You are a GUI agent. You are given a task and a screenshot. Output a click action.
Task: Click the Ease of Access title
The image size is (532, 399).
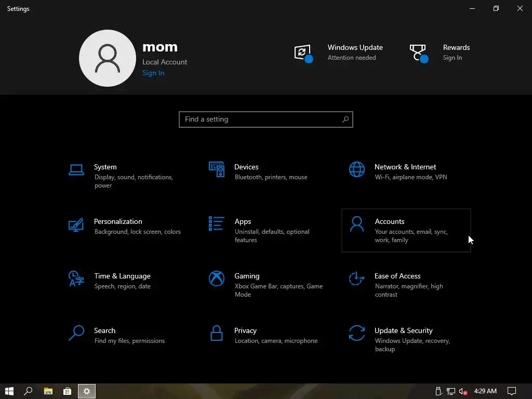397,276
